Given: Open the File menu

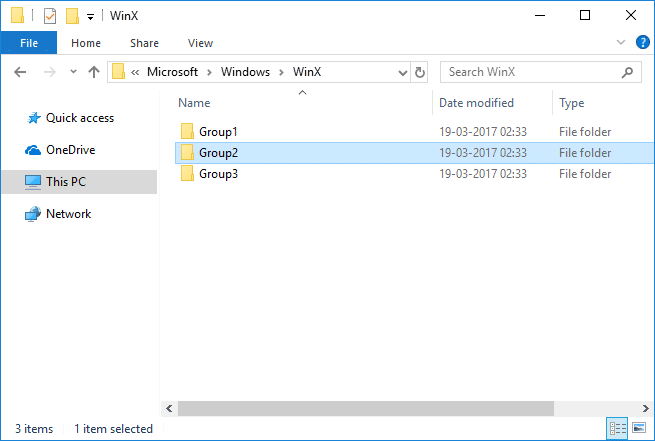Looking at the screenshot, I should (x=28, y=43).
